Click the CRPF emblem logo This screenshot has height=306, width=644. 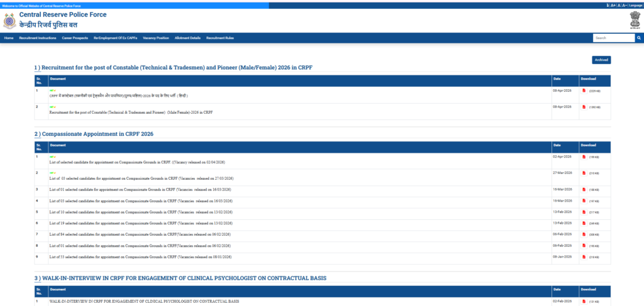(x=9, y=21)
